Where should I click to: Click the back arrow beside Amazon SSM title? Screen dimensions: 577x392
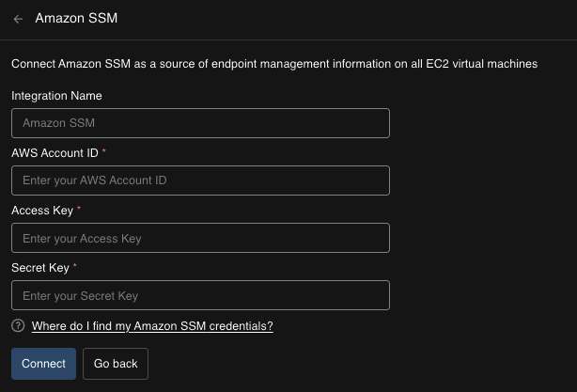[18, 19]
